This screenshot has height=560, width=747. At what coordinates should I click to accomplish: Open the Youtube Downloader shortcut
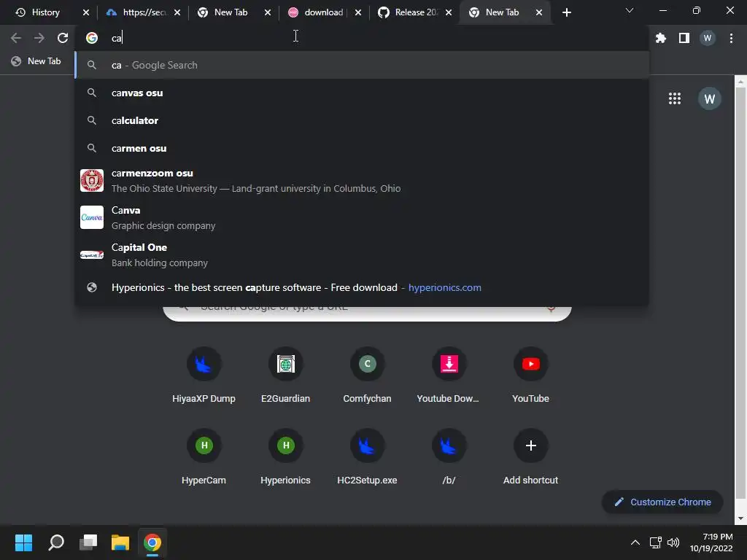coord(449,376)
